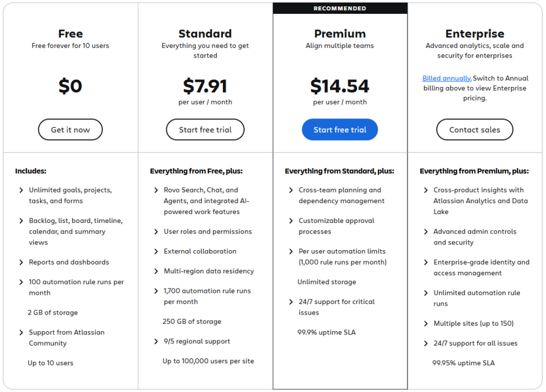
Task: Expand Cross-product insights with Atlassian Analytics
Action: 425,190
